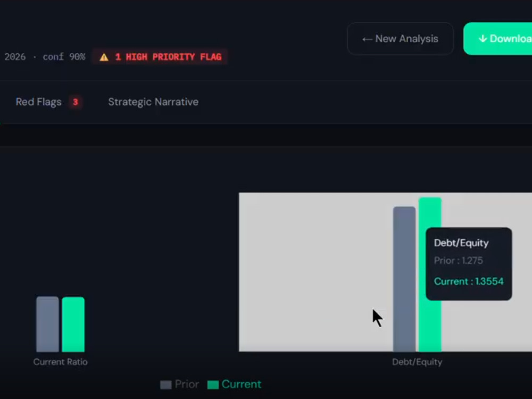The image size is (532, 399).
Task: Click the 1 High Priority Flag badge
Action: pyautogui.click(x=160, y=57)
